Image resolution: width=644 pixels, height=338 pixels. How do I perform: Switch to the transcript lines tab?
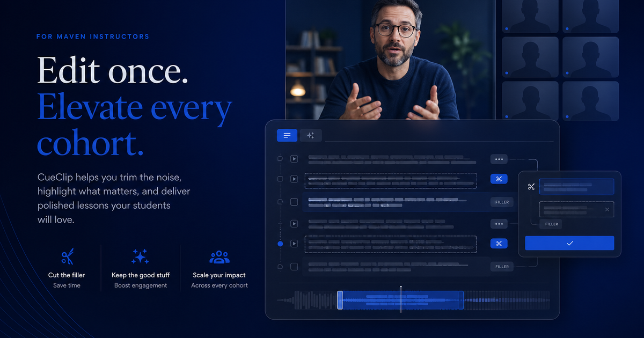point(287,135)
